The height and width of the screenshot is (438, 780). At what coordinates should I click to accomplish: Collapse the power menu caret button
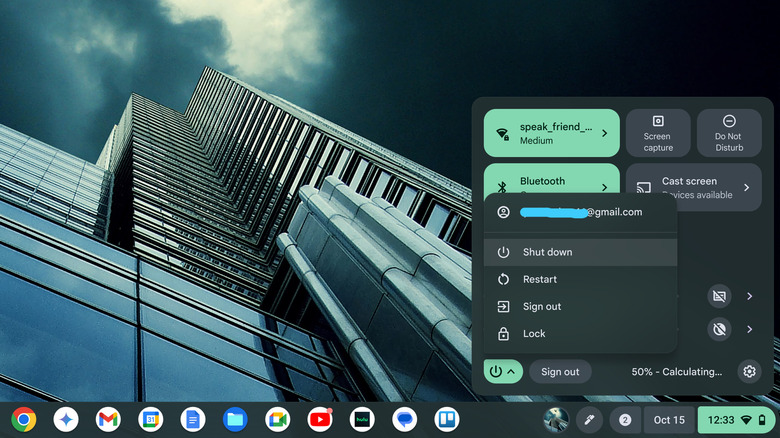pyautogui.click(x=502, y=372)
